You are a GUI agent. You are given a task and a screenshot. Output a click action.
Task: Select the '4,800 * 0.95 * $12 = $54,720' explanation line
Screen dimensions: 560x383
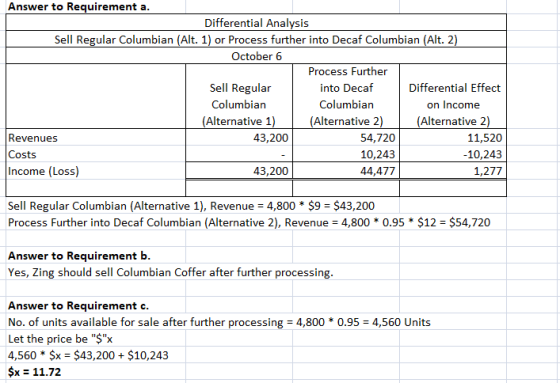click(x=249, y=223)
